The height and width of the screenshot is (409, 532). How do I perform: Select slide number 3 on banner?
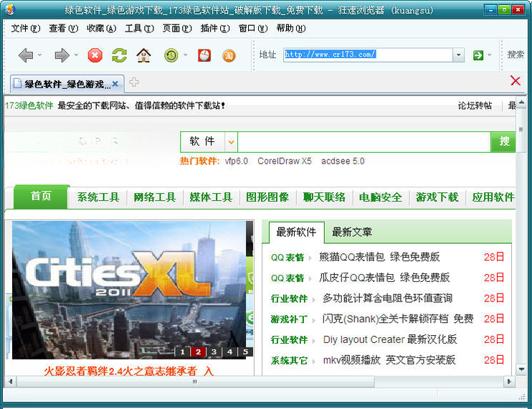214,352
